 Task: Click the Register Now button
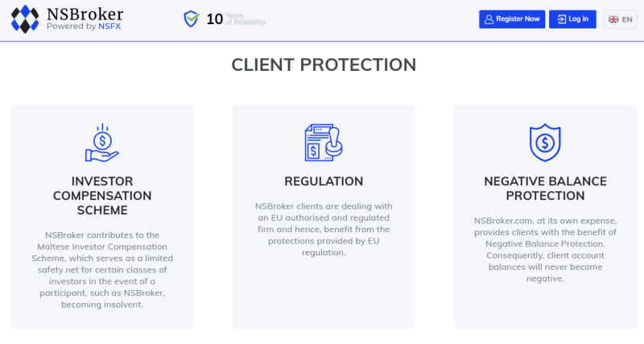[512, 19]
